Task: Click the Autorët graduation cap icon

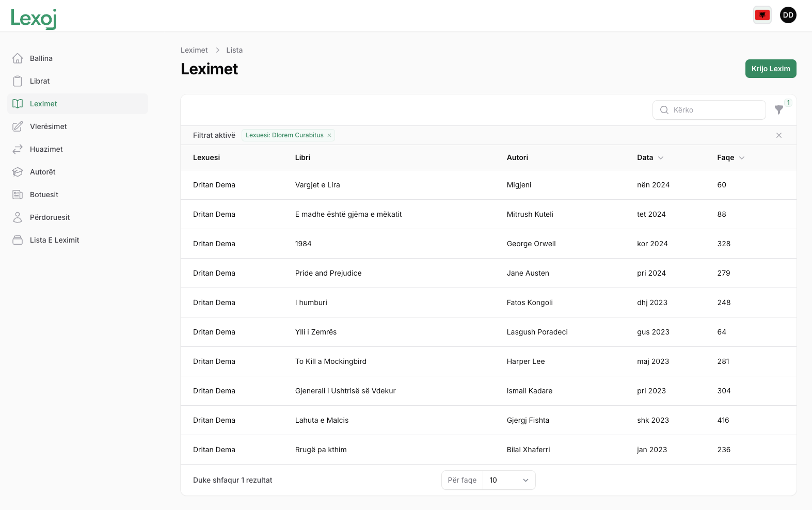Action: click(x=18, y=172)
